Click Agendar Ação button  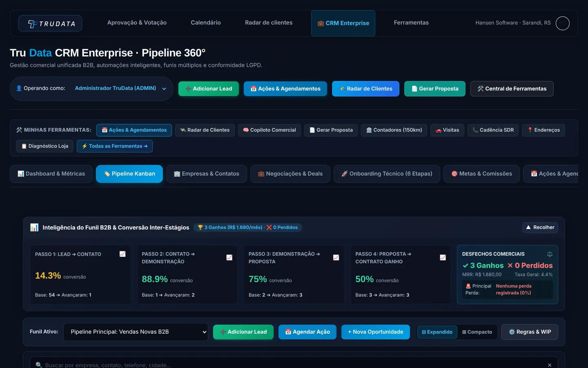307,332
